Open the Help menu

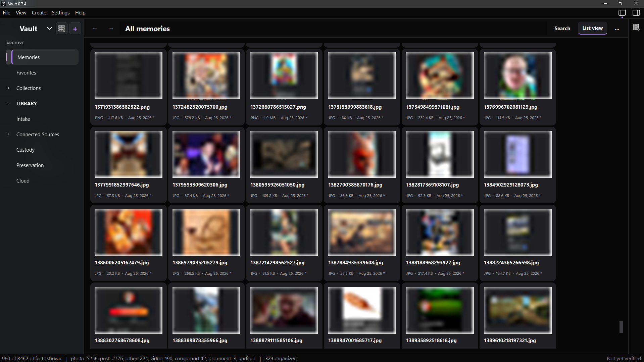(x=80, y=13)
